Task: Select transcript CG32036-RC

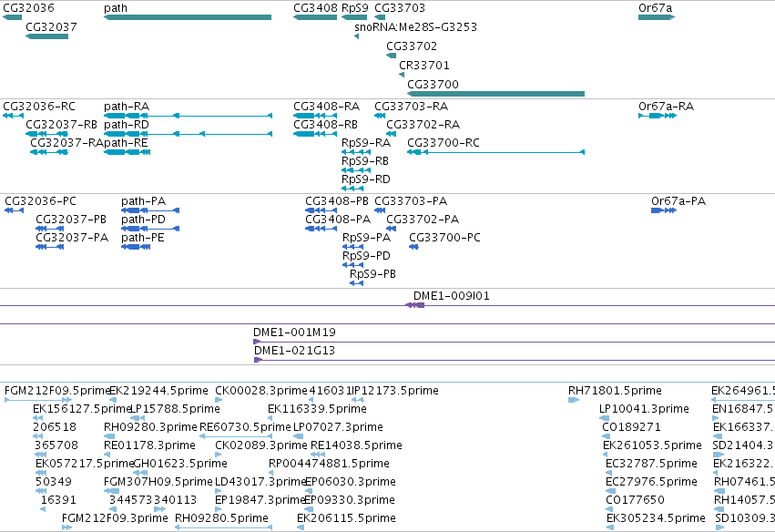Action: coord(39,107)
